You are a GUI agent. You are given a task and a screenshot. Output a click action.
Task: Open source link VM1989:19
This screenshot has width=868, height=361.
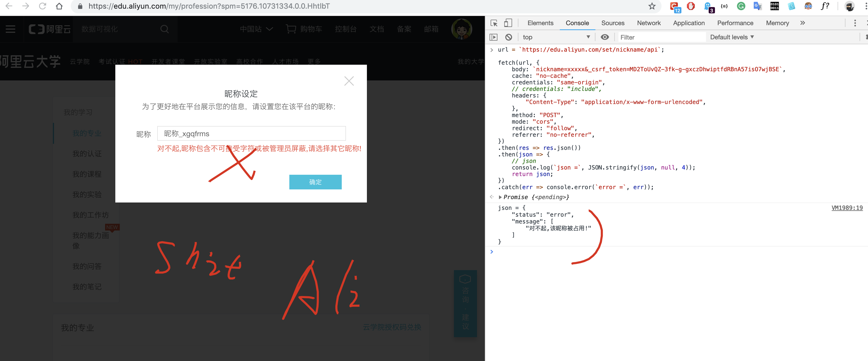(847, 208)
